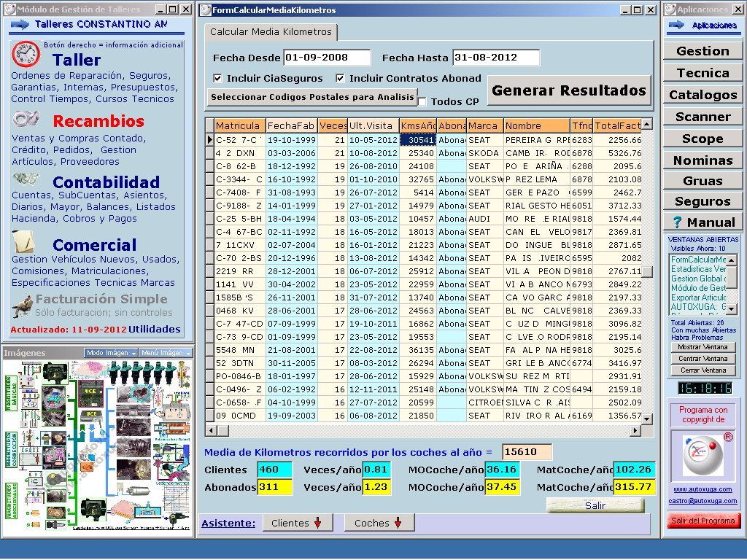Click the grid horizontal scroll-right arrow
The width and height of the screenshot is (747, 560).
[x=635, y=430]
